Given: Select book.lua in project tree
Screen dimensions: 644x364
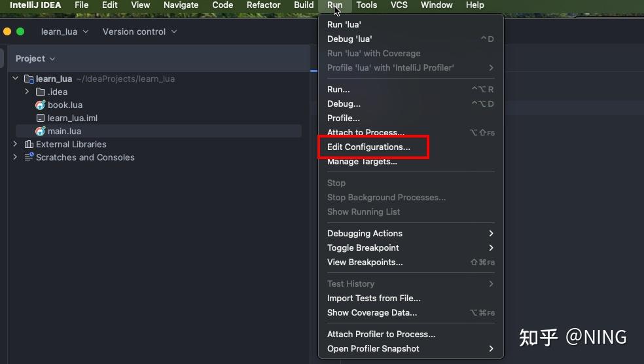Looking at the screenshot, I should click(158, 105).
